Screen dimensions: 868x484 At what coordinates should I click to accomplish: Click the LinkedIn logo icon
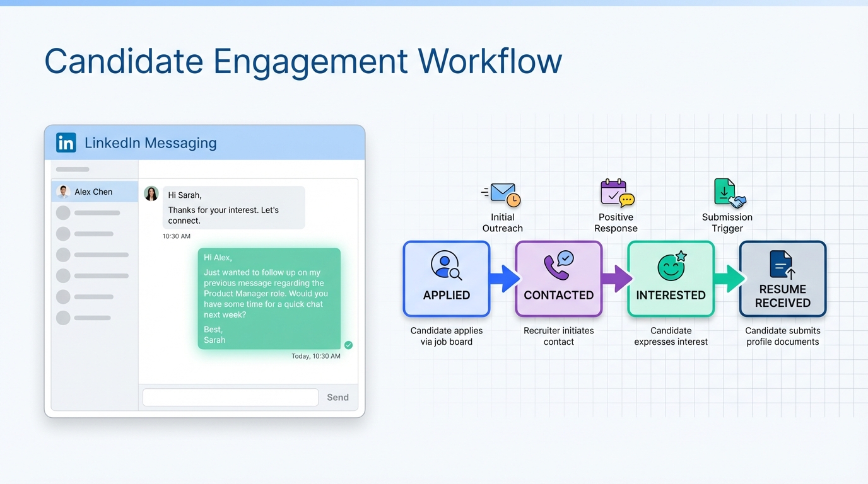click(66, 142)
